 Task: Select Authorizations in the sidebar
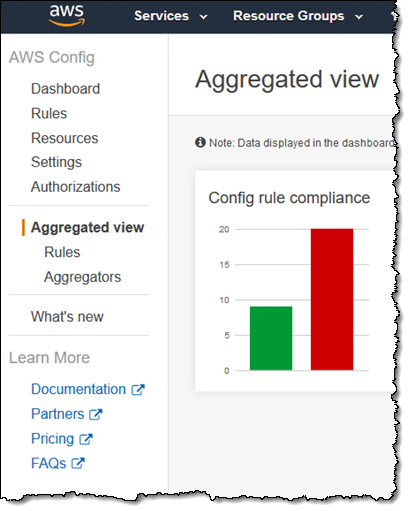tap(76, 187)
